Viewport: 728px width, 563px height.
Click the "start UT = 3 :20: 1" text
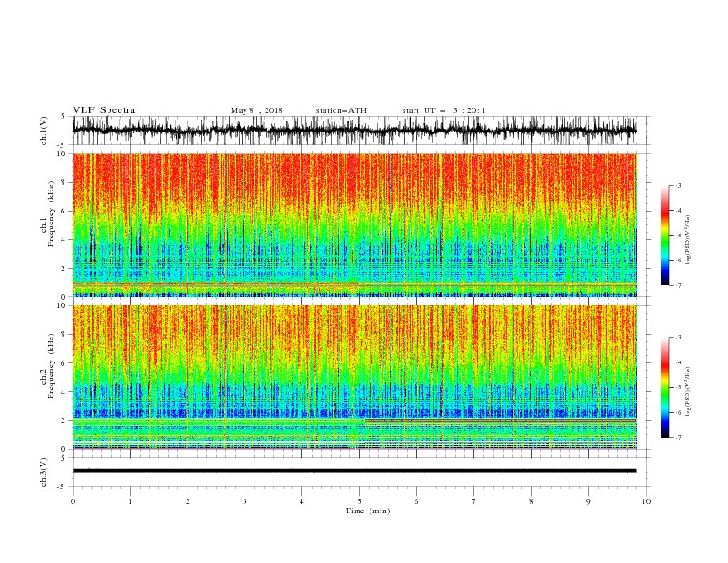pos(443,110)
